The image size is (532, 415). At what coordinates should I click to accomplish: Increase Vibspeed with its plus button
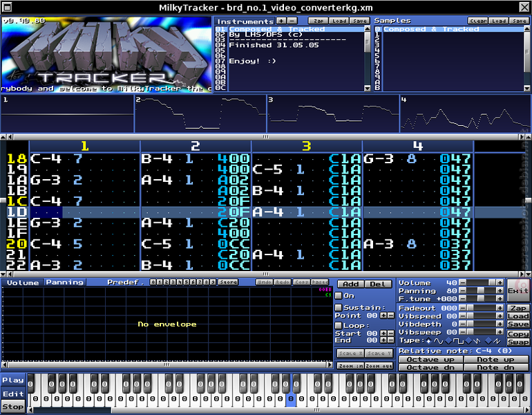(x=500, y=316)
